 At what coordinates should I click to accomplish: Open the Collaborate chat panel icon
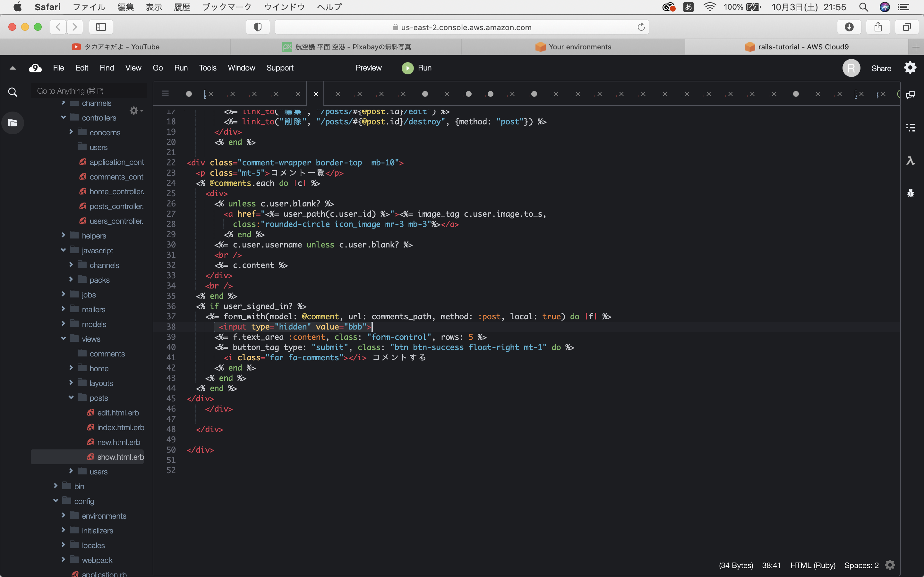pos(911,95)
